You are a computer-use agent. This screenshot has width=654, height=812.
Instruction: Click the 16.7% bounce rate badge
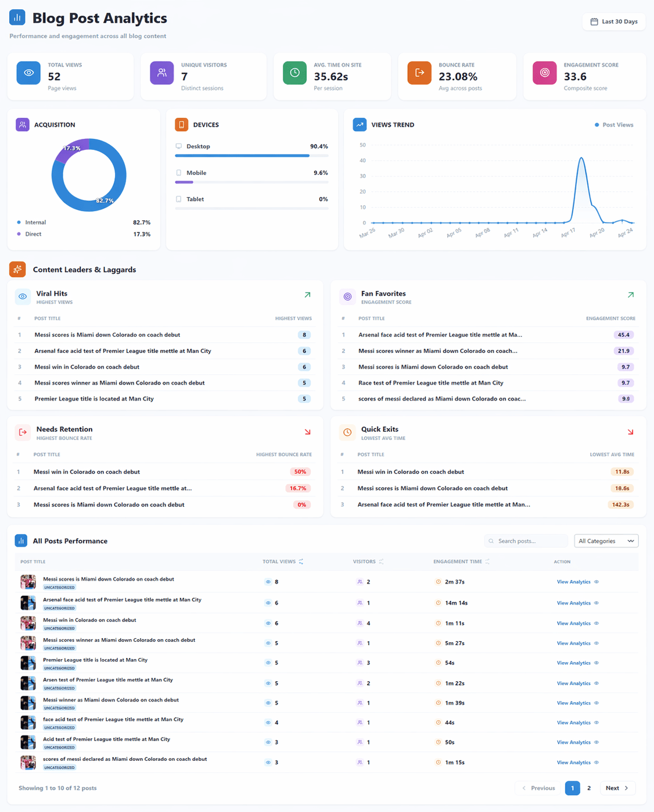[298, 488]
